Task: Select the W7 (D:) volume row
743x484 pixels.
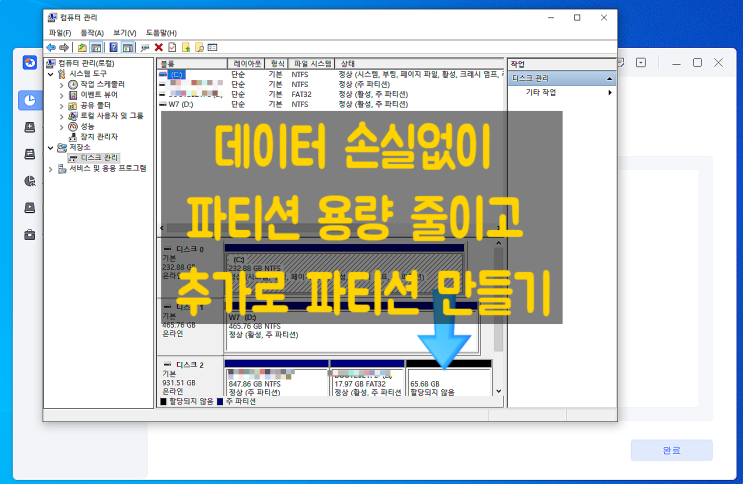Action: 330,104
